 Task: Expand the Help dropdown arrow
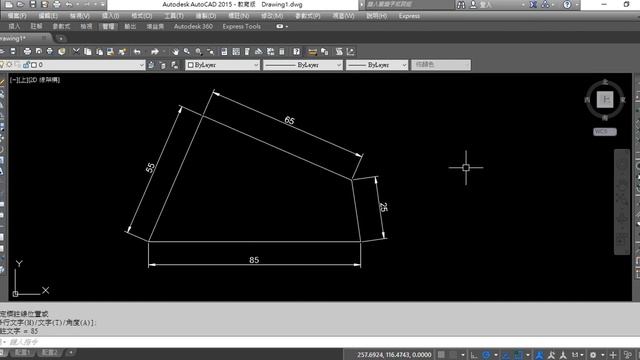point(576,4)
